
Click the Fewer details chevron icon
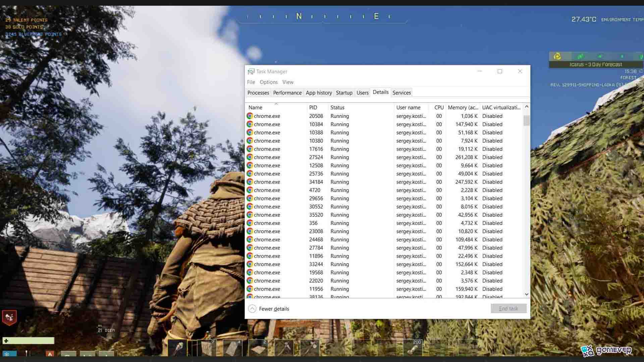click(252, 309)
